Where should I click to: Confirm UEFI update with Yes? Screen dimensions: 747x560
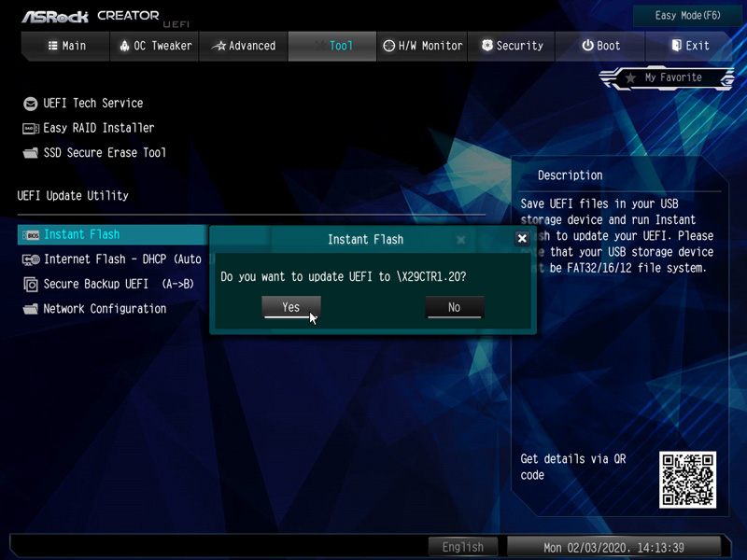pos(291,307)
